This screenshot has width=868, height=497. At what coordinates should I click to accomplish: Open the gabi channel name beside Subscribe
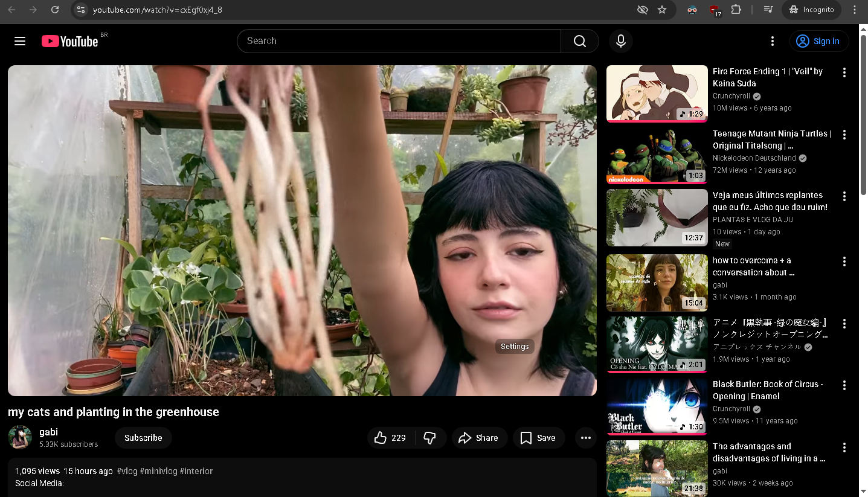(x=48, y=432)
